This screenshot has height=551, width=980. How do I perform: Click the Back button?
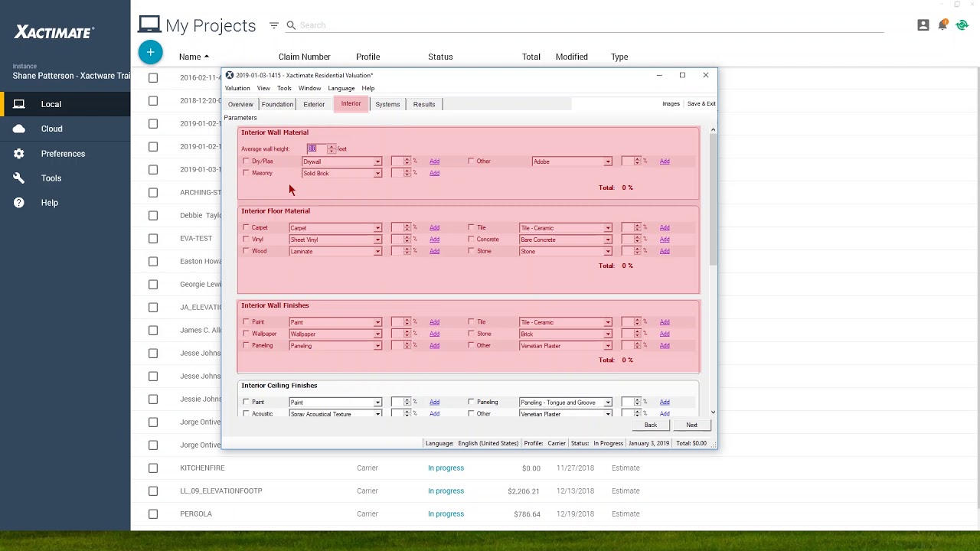pyautogui.click(x=650, y=425)
